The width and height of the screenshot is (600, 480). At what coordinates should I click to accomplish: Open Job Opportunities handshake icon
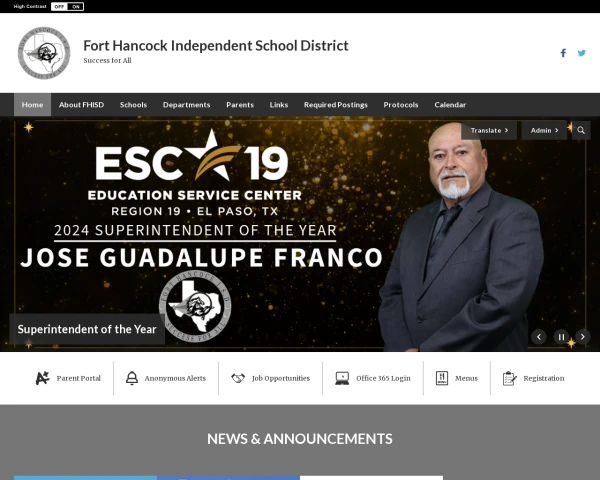[x=238, y=378]
